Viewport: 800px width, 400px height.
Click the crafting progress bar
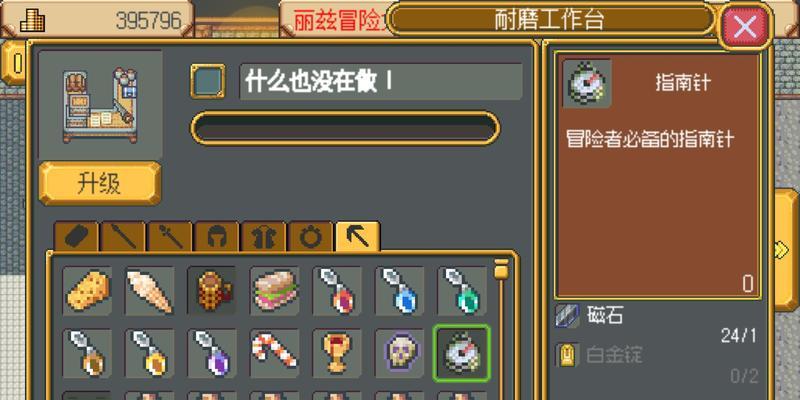pos(345,129)
